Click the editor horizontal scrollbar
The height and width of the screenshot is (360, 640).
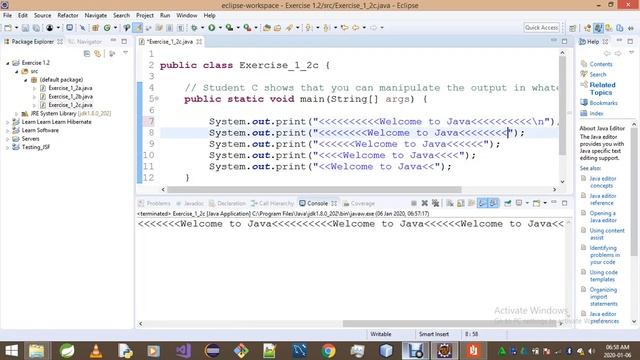tap(314, 189)
